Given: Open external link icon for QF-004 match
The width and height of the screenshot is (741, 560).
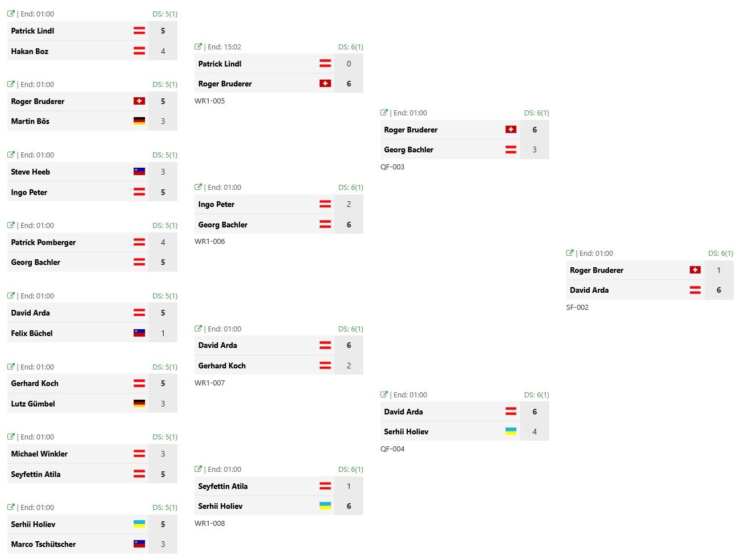Looking at the screenshot, I should click(384, 395).
